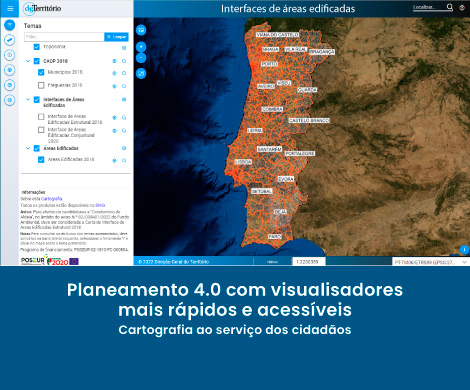Click the CASTELO BRANCO map label
Screen dimensions: 470x390
[309, 120]
